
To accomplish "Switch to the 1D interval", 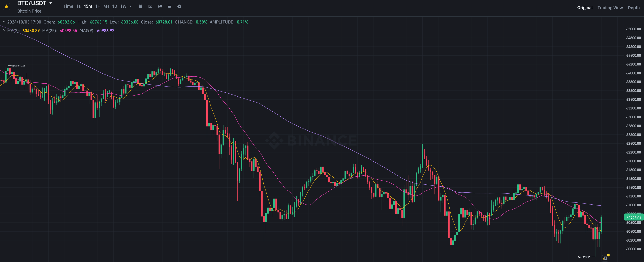I will tap(115, 6).
